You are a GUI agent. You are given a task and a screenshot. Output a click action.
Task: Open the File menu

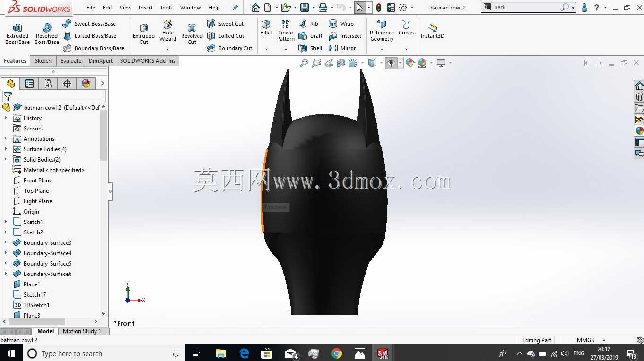point(91,8)
